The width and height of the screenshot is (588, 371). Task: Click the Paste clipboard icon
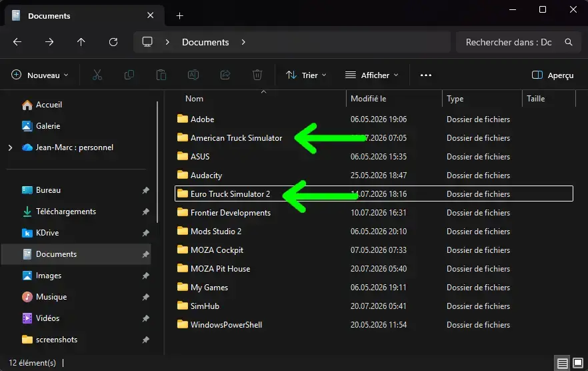(161, 75)
